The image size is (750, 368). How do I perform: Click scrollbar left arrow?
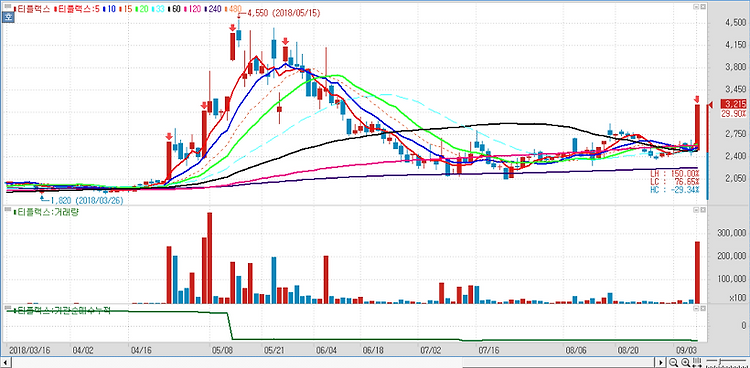(x=6, y=362)
